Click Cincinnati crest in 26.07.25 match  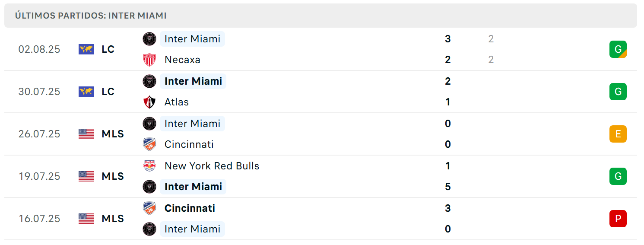(x=149, y=144)
